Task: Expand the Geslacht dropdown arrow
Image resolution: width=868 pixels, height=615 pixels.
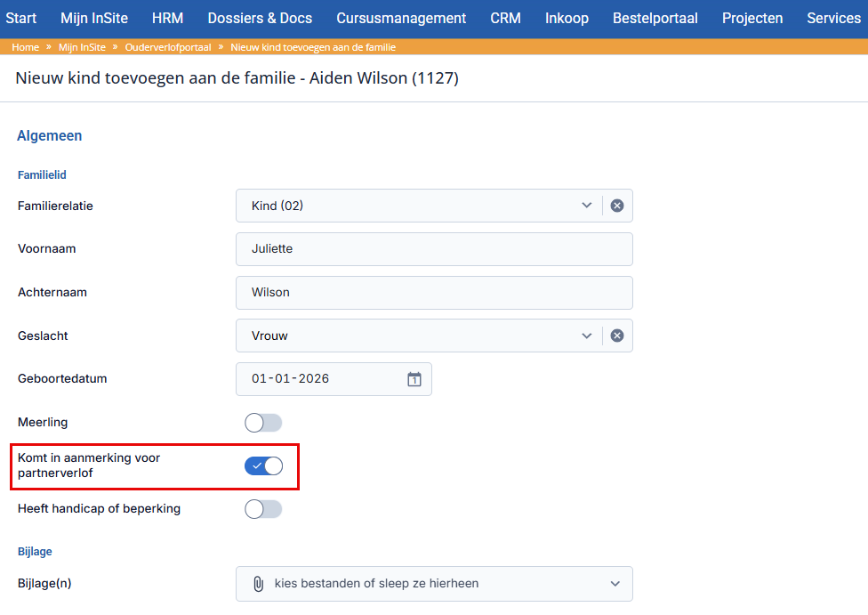Action: click(587, 336)
